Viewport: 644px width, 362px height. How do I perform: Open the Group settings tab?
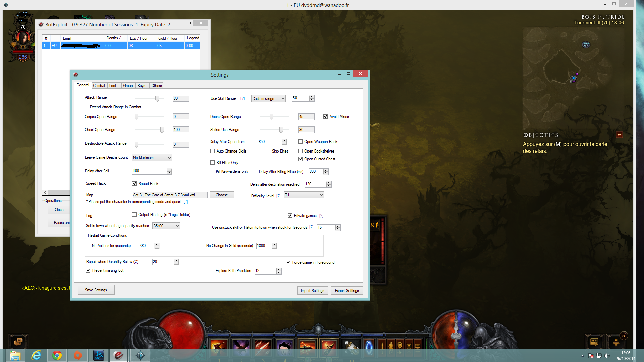128,86
